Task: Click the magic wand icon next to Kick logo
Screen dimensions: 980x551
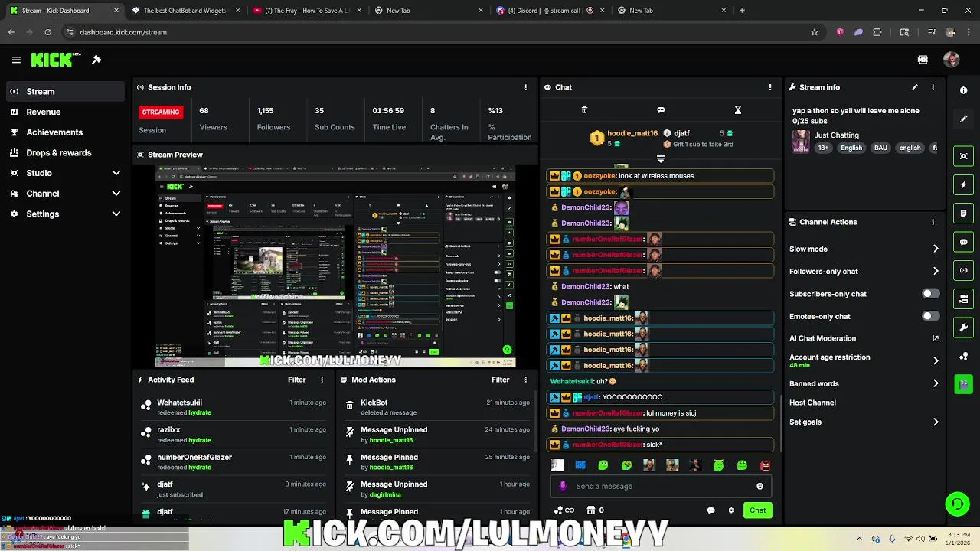Action: [96, 60]
